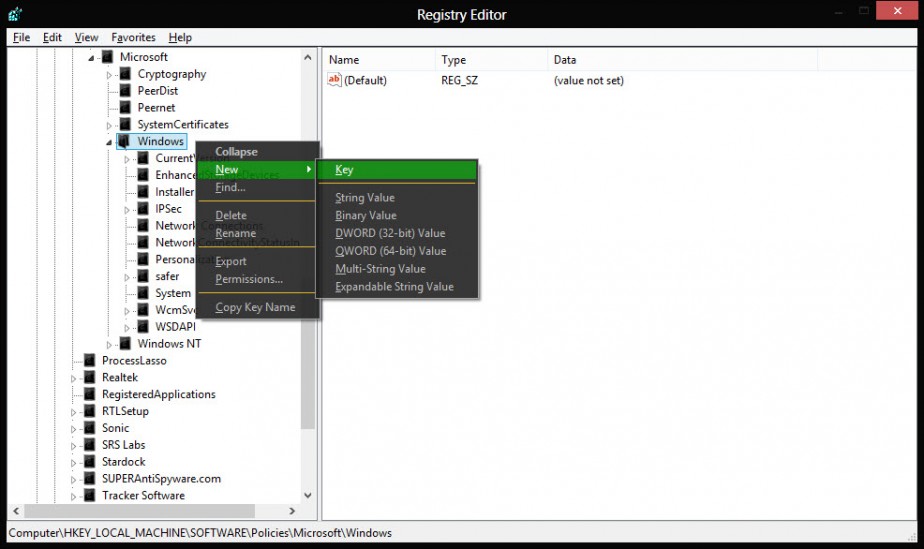This screenshot has width=924, height=549.
Task: Click the tree scroll up arrow
Action: coord(308,57)
